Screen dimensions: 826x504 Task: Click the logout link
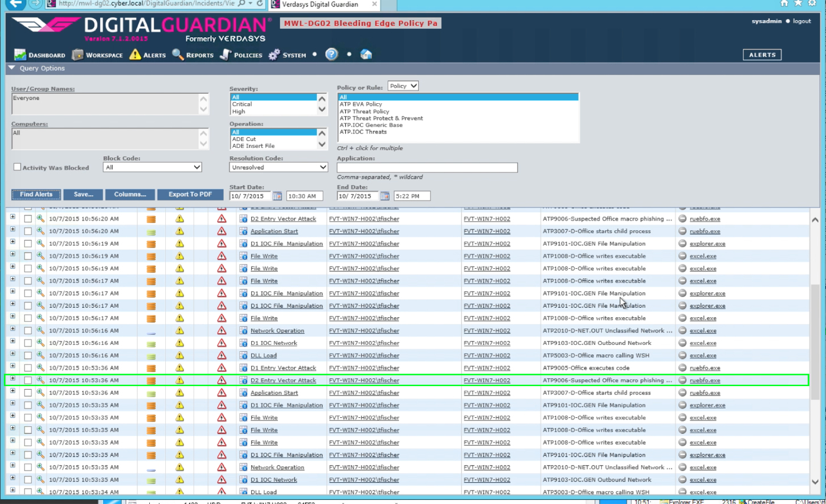[802, 21]
